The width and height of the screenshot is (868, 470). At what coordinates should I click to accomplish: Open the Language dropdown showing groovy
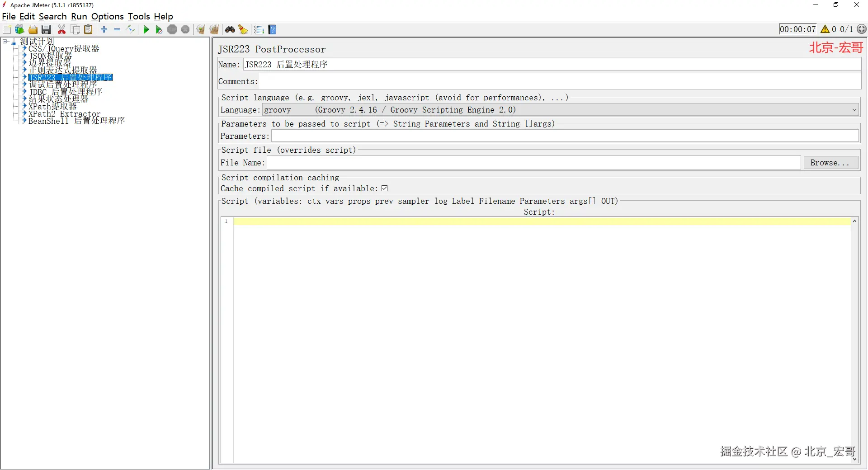[x=561, y=110]
